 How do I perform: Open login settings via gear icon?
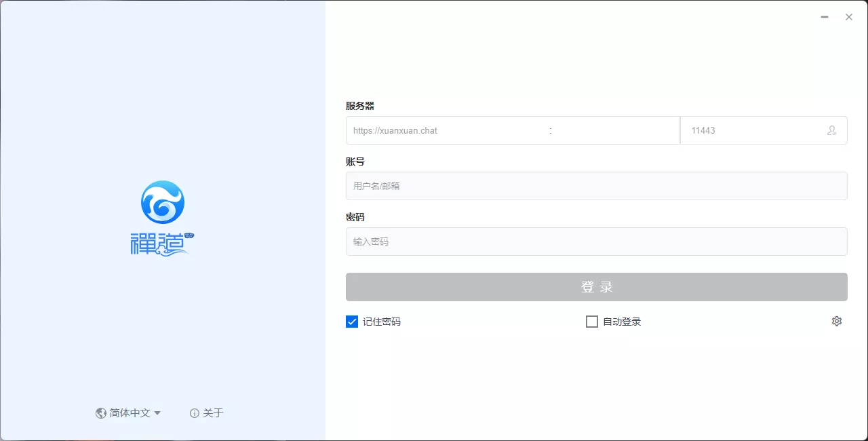click(x=837, y=322)
